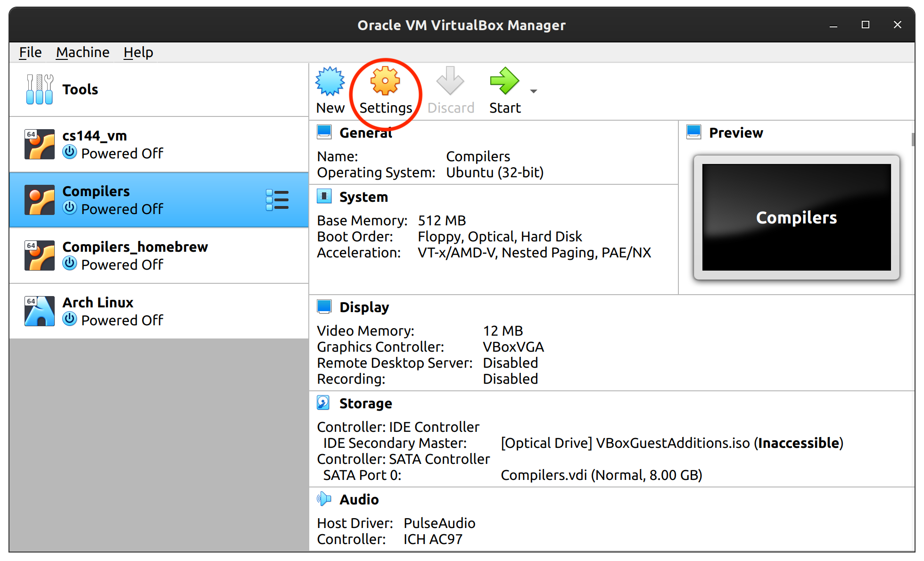Click the details pane vertical scrollbar
Screen dimensions: 924x561
tap(913, 140)
